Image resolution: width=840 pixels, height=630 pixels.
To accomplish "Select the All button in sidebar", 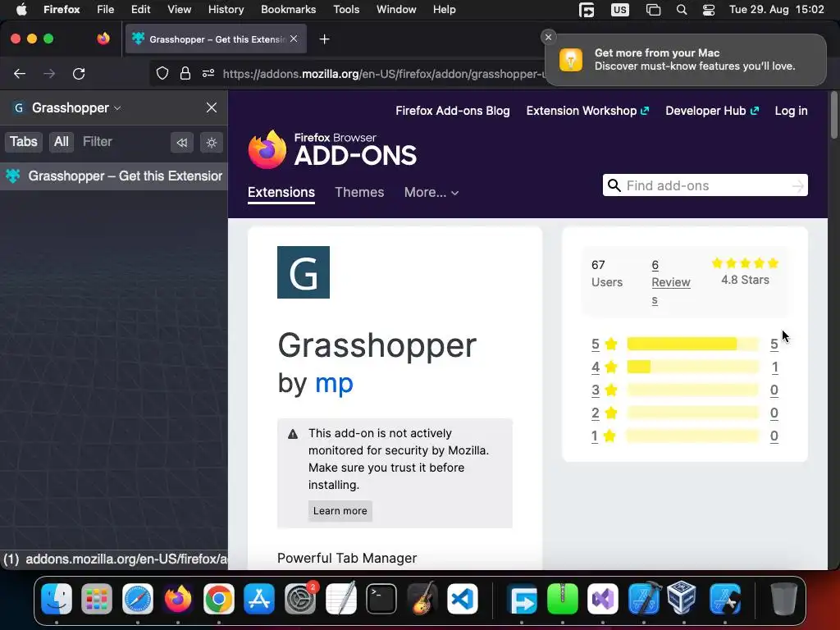I will (61, 141).
